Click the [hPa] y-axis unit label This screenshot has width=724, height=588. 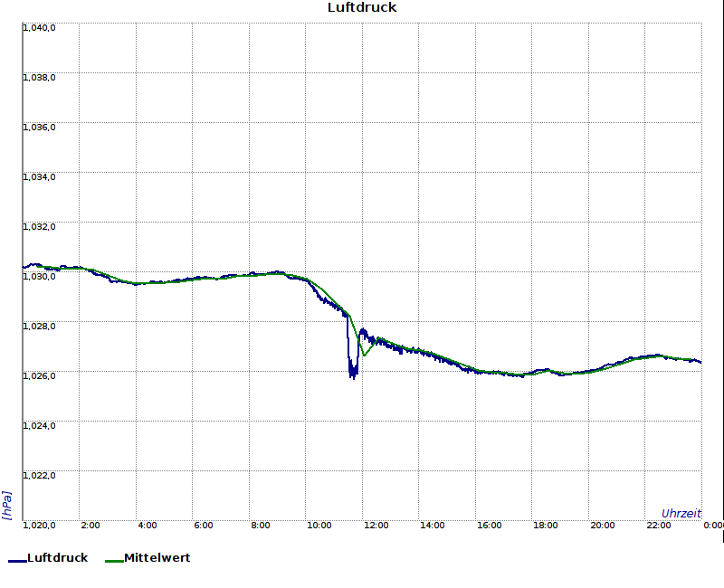pos(6,506)
